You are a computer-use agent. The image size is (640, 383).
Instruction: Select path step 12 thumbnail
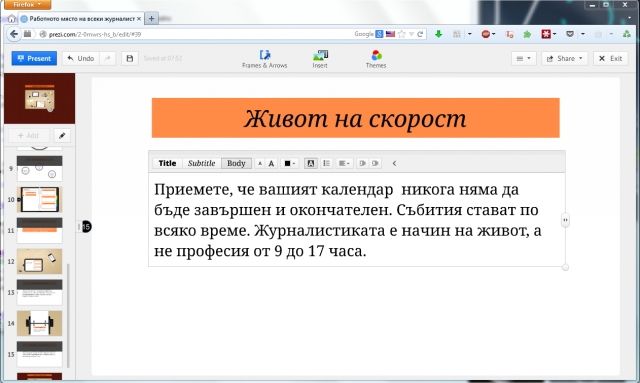40,261
